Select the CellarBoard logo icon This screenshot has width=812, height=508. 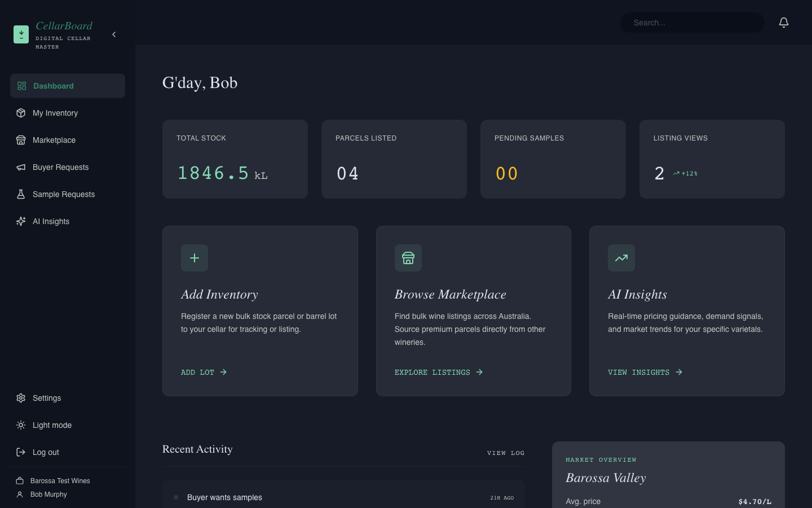(21, 34)
